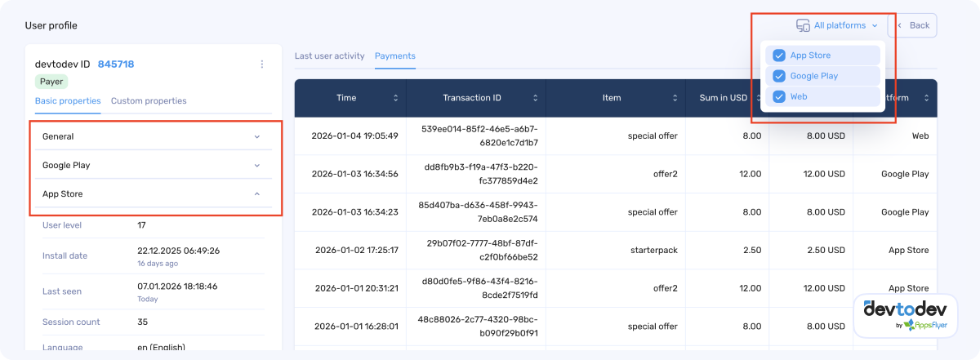Sort by Sum in USD arrows
This screenshot has width=980, height=360.
[757, 98]
